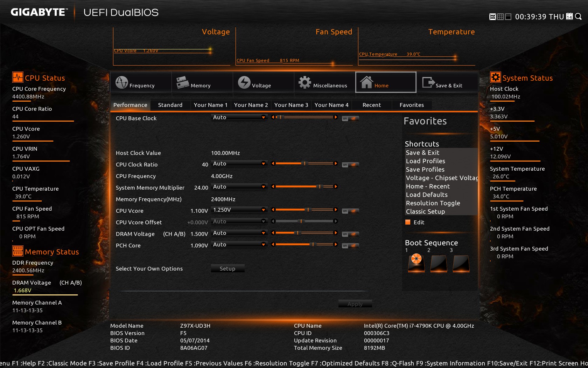Select Classic Setup shortcut

[x=441, y=211]
